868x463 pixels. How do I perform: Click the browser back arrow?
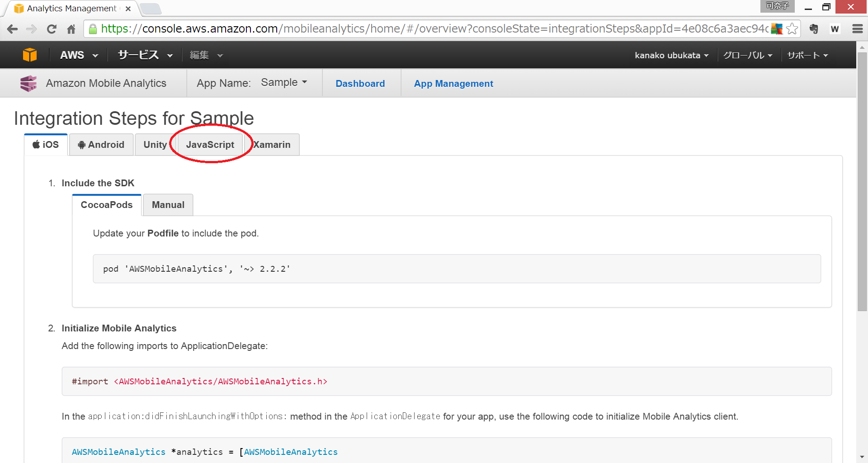[12, 29]
